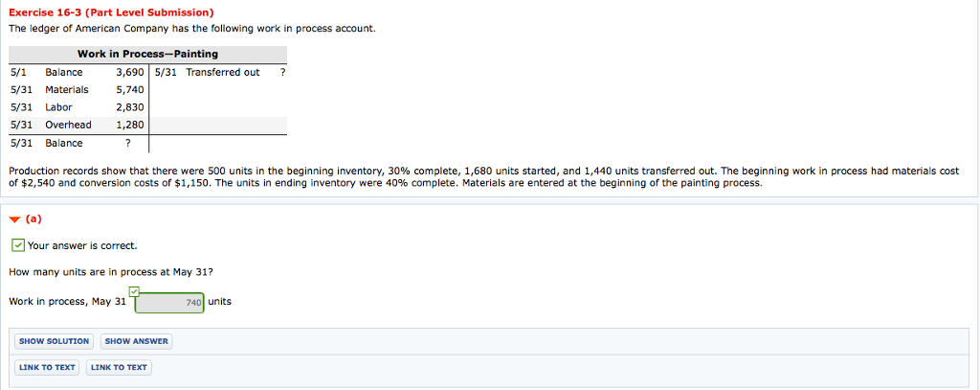
Task: Click the small check icon above the answer field
Action: (134, 290)
